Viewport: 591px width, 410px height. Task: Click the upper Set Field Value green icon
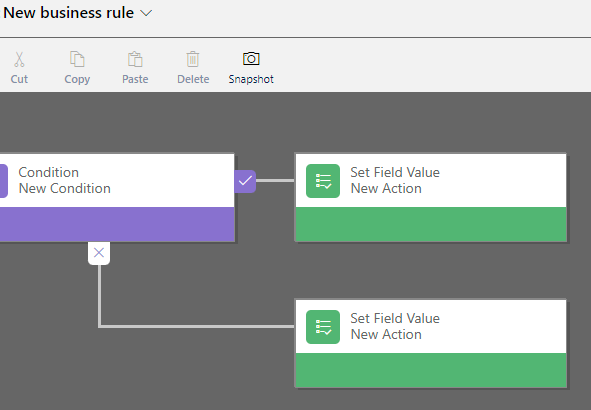pyautogui.click(x=323, y=181)
